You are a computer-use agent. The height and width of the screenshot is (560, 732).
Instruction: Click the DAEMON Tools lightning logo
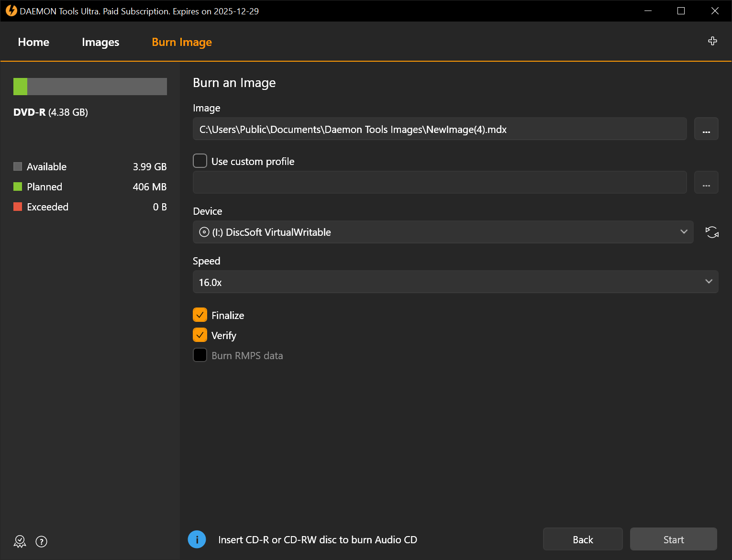coord(11,11)
